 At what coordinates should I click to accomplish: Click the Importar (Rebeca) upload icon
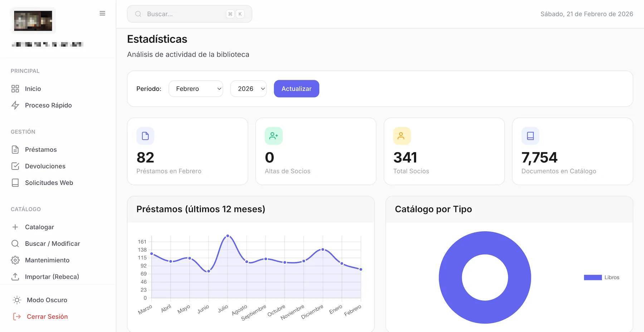[x=15, y=277]
